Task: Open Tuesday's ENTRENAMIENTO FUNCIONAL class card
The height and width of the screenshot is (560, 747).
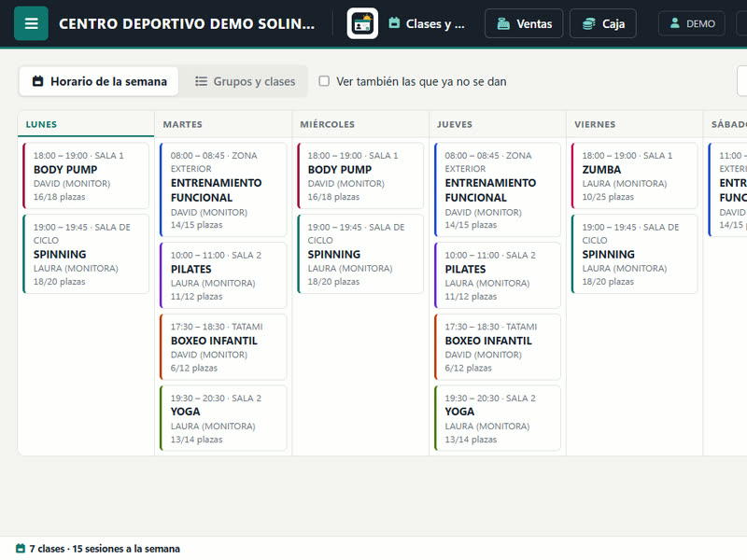Action: point(223,189)
